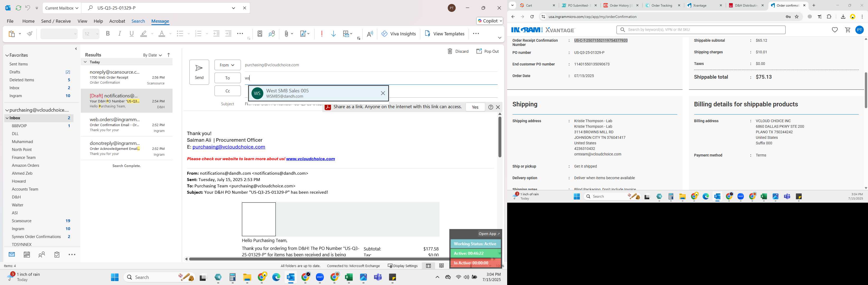The width and height of the screenshot is (868, 285).
Task: Open the font size dropdown
Action: (97, 34)
